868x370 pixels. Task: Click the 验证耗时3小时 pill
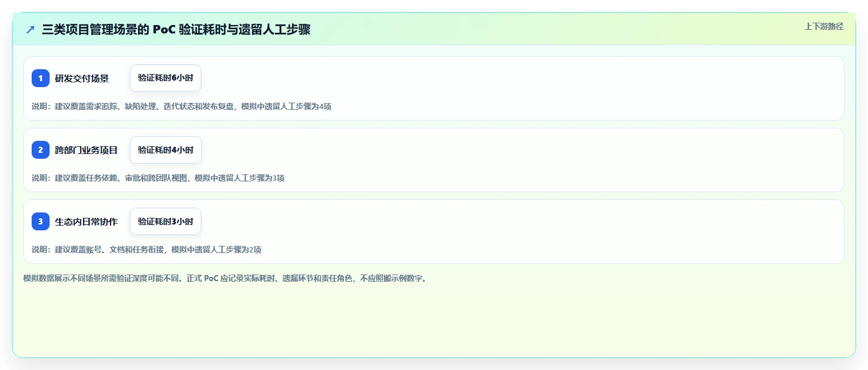[165, 221]
